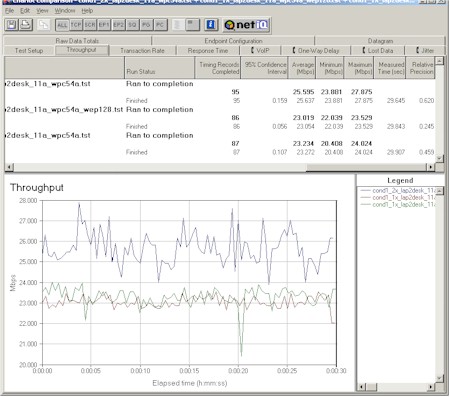The height and width of the screenshot is (397, 450).
Task: Click the 95% Confidence Interval column header
Action: click(264, 68)
